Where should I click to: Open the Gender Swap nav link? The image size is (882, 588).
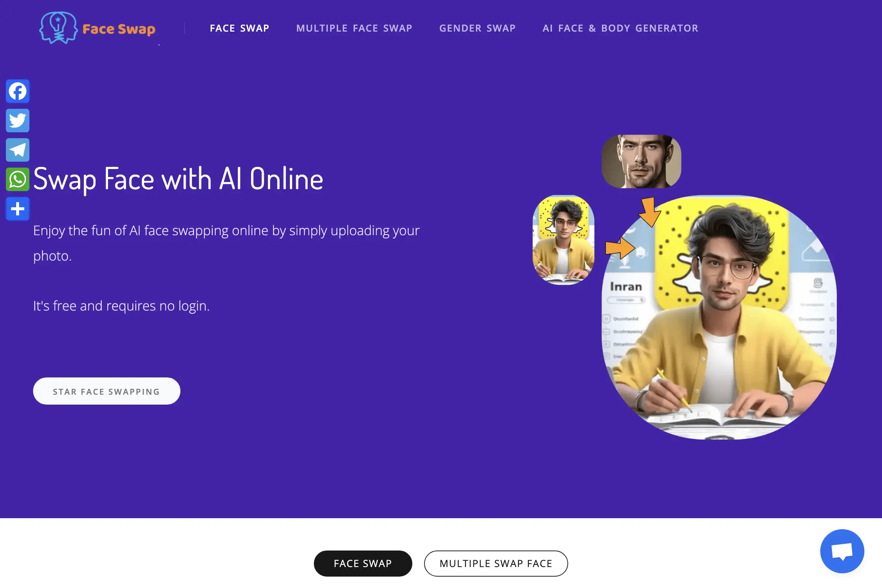click(477, 28)
